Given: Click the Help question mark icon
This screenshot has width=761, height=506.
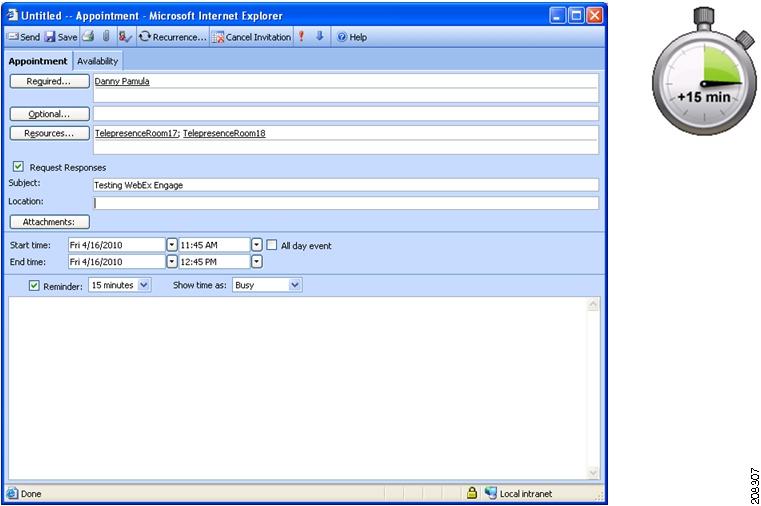Looking at the screenshot, I should (342, 37).
